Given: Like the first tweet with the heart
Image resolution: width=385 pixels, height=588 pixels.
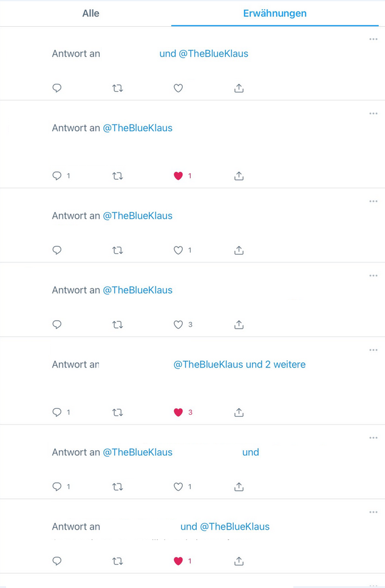Looking at the screenshot, I should (178, 88).
